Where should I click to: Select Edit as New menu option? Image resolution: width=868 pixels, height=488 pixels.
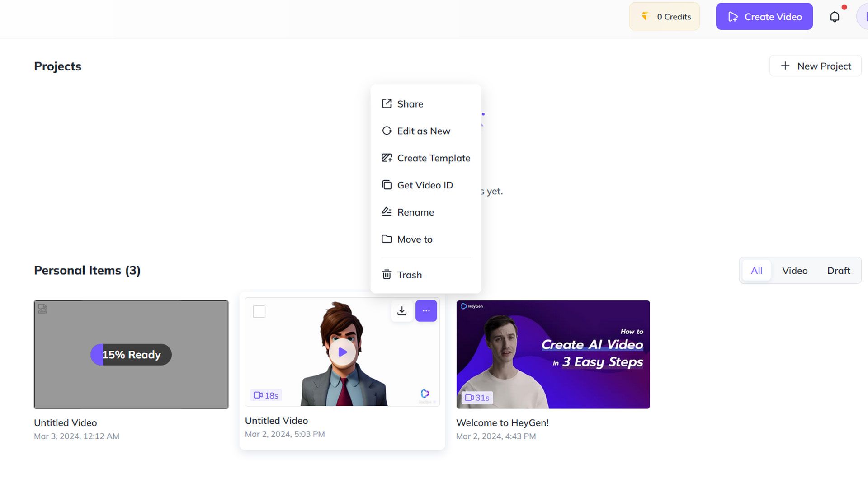coord(423,131)
